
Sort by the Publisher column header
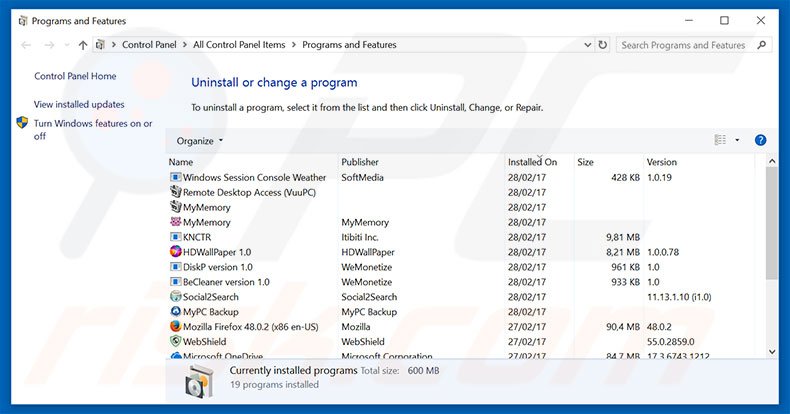pyautogui.click(x=360, y=162)
